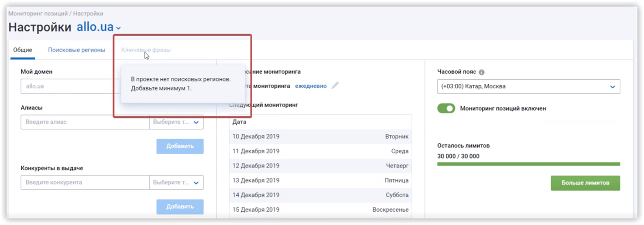Screen dimensions: 644x225
Task: Click the Четверг cell
Action: click(x=397, y=166)
